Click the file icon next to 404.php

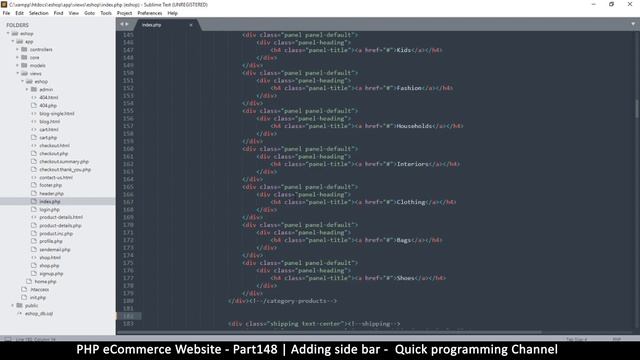coord(34,105)
